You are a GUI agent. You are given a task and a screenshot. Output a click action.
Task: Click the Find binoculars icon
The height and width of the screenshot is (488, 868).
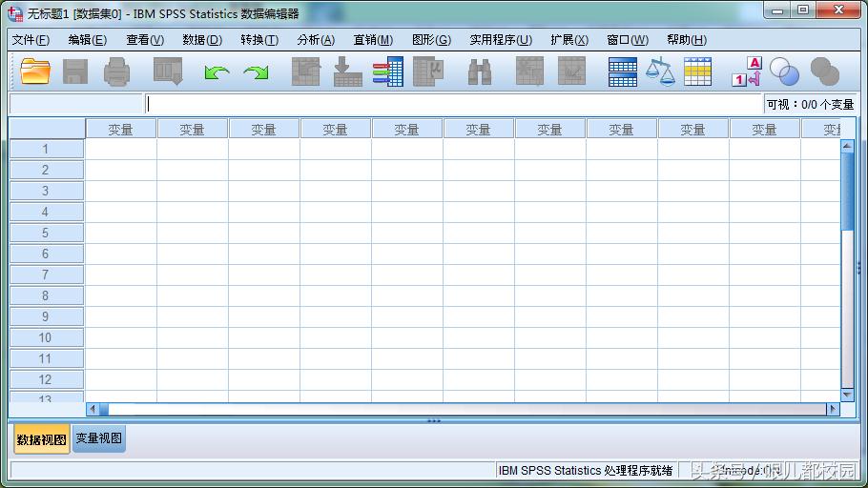[x=480, y=71]
